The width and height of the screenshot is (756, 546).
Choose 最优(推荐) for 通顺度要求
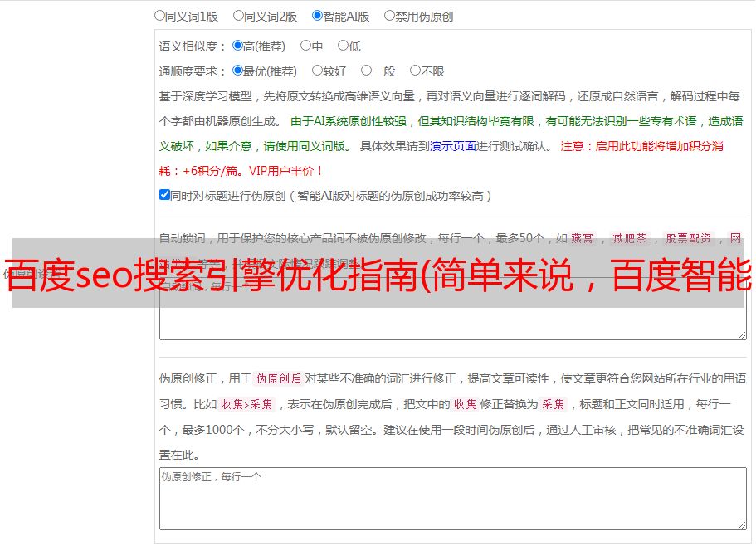(x=237, y=71)
